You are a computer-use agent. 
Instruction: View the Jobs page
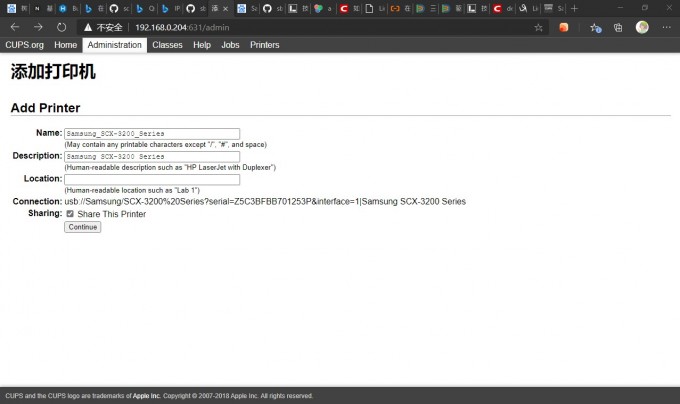[230, 45]
